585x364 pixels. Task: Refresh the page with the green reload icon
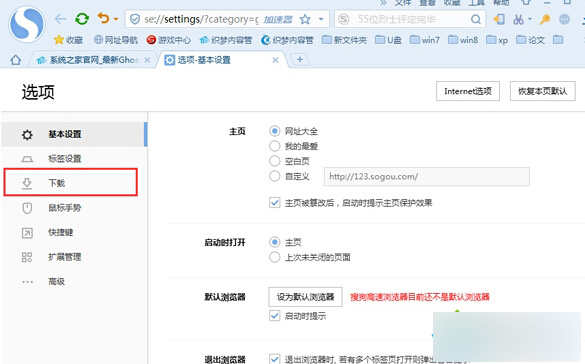82,19
